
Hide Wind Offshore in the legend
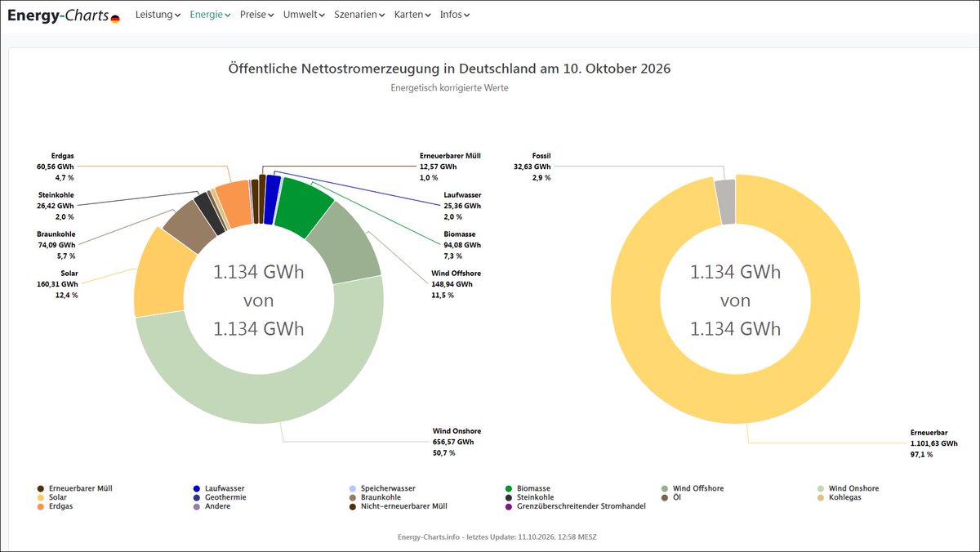693,488
